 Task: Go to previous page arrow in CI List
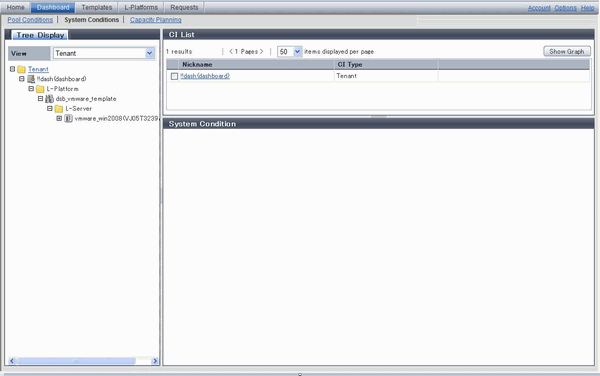[231, 52]
